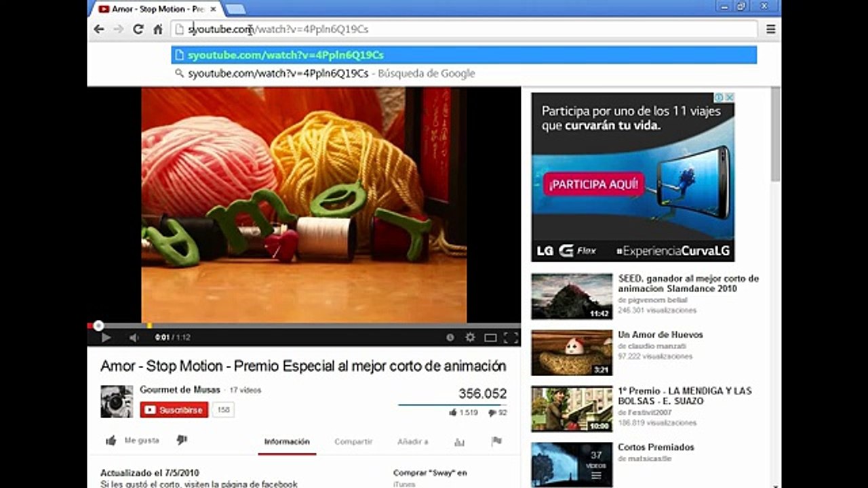This screenshot has height=488, width=868.
Task: Open the Añadir a tab
Action: point(413,442)
